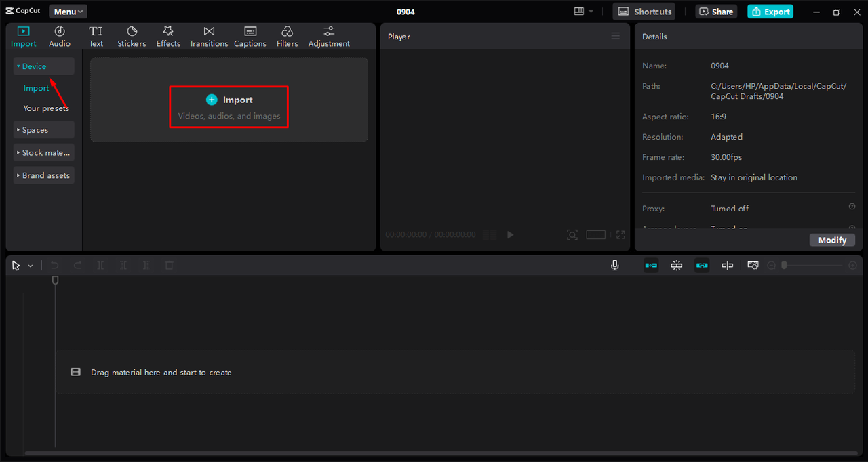Click the timeline zoom slider
The height and width of the screenshot is (462, 868).
click(812, 266)
